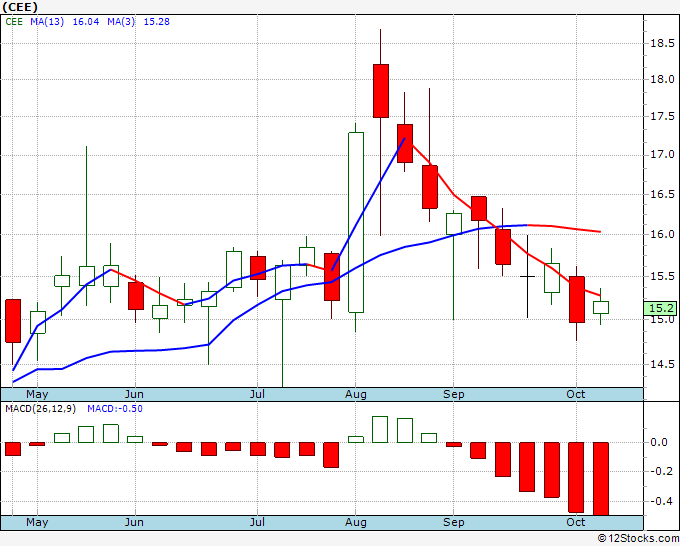Click the (CEE) chart title
Image resolution: width=680 pixels, height=546 pixels.
pos(20,7)
